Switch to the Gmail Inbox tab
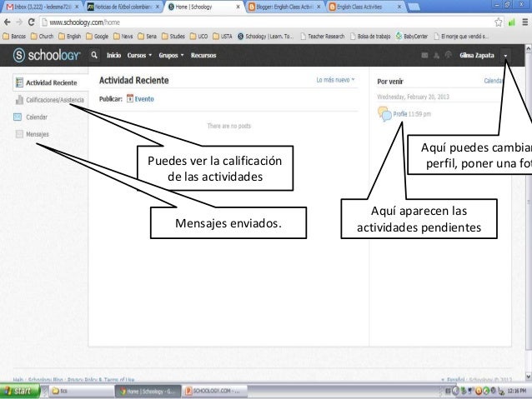 point(43,7)
